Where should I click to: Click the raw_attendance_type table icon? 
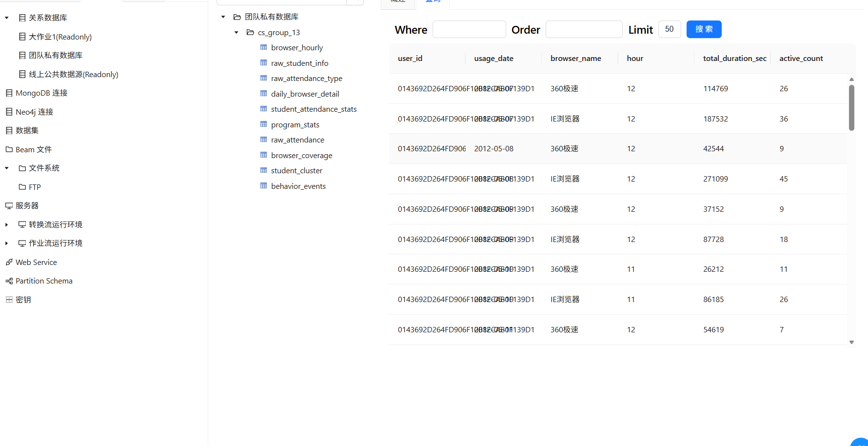264,78
